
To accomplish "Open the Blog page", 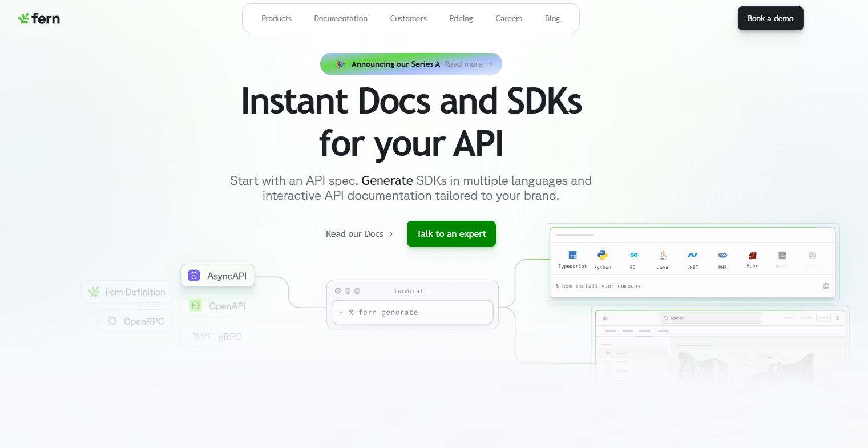I will pos(552,18).
